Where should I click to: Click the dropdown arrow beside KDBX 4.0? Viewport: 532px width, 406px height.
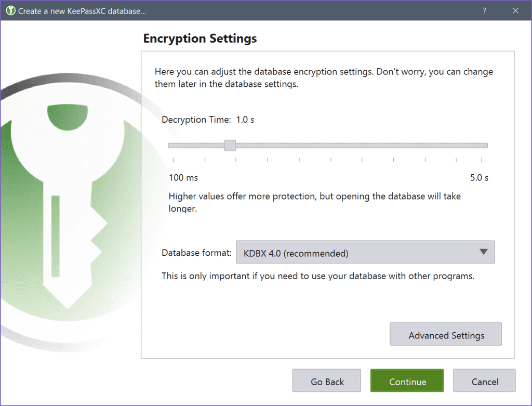484,252
